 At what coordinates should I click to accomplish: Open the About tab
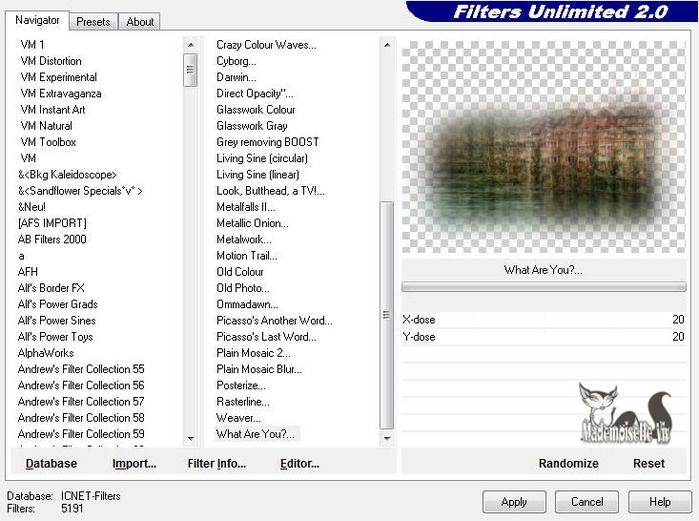pyautogui.click(x=140, y=21)
